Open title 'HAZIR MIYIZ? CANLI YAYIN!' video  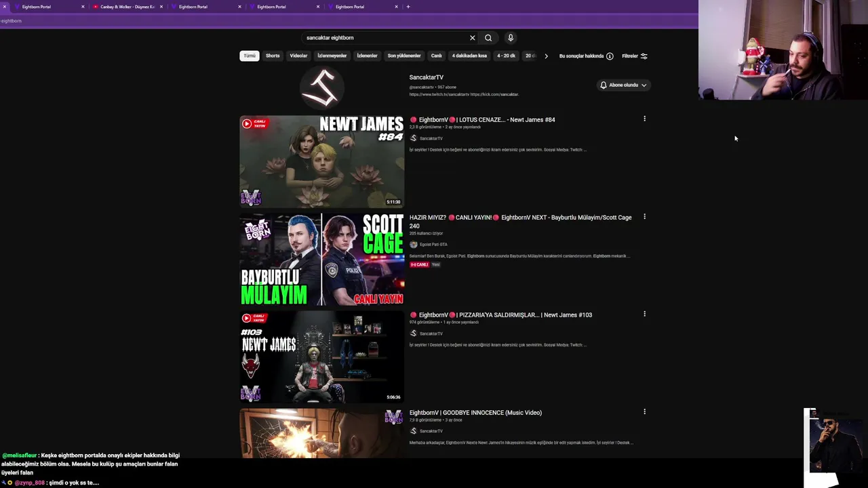click(520, 222)
